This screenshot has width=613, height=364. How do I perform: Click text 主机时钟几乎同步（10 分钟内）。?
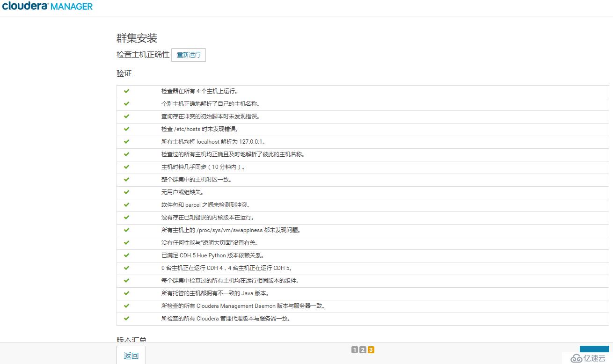tap(204, 167)
